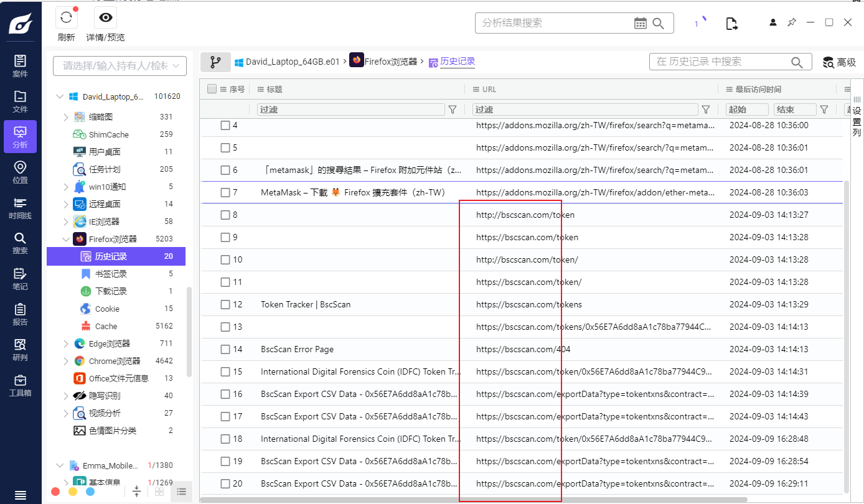The height and width of the screenshot is (504, 864).
Task: Click the URL column filter funnel
Action: [706, 110]
